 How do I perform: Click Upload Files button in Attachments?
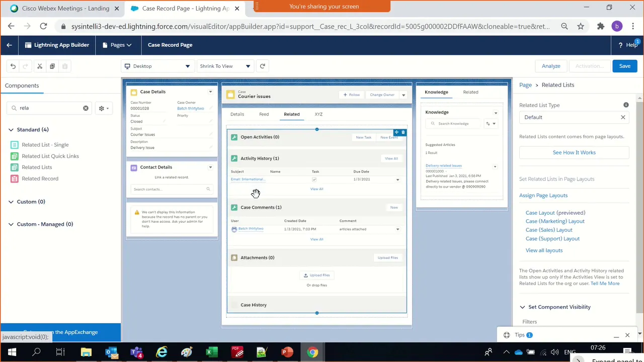point(388,257)
